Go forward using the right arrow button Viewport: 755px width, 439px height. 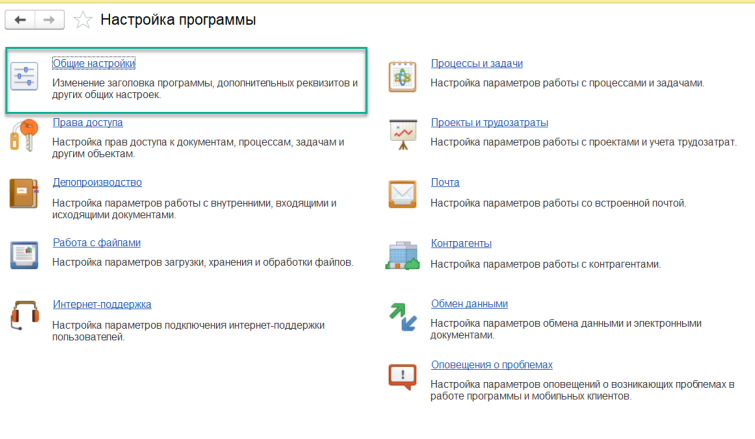49,20
